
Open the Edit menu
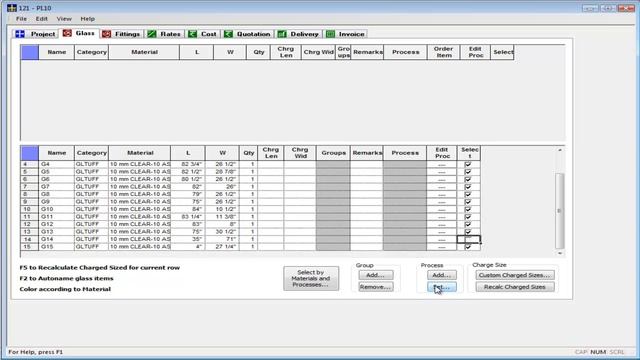coord(42,19)
